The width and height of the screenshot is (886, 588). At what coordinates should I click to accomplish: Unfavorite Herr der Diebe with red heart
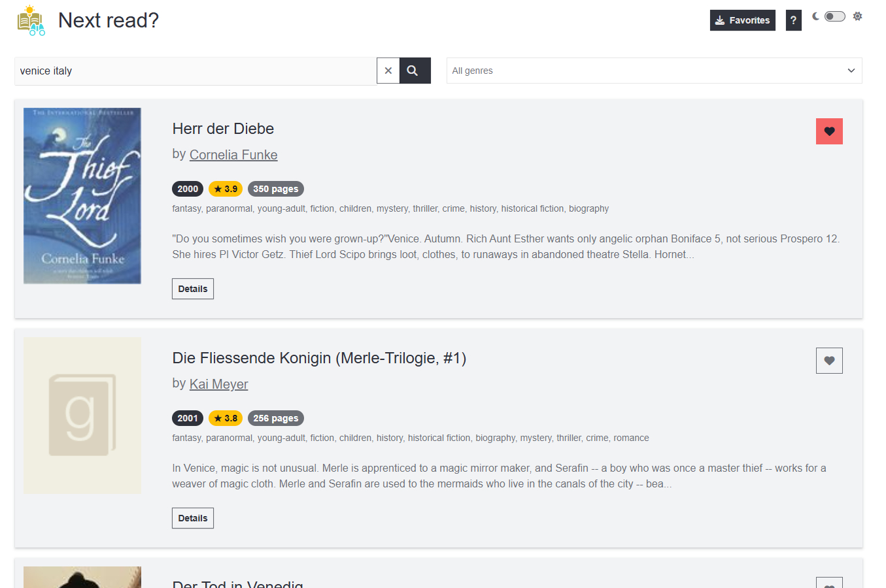click(829, 131)
